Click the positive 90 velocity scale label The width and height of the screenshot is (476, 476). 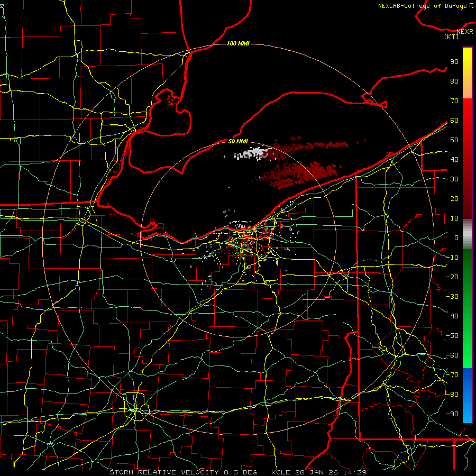click(x=454, y=62)
